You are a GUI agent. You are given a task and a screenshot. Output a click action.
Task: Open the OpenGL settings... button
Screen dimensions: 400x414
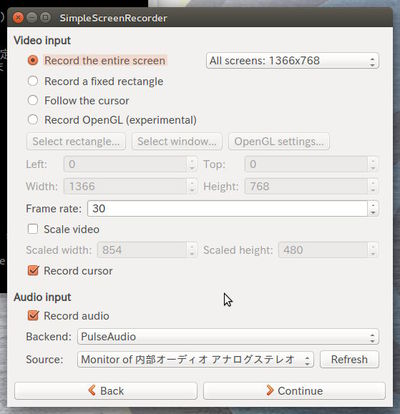(279, 142)
